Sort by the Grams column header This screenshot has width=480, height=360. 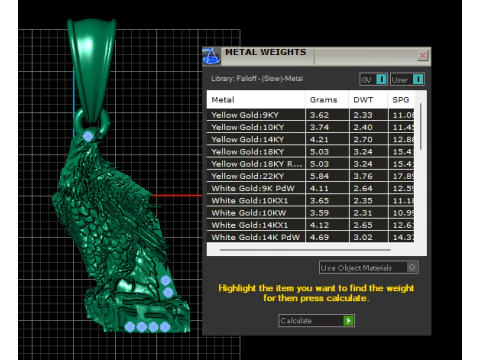[x=327, y=100]
